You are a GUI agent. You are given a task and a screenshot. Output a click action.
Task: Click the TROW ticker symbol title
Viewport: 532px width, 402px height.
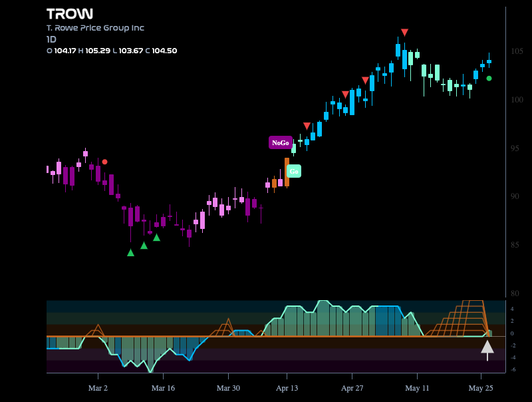click(70, 14)
